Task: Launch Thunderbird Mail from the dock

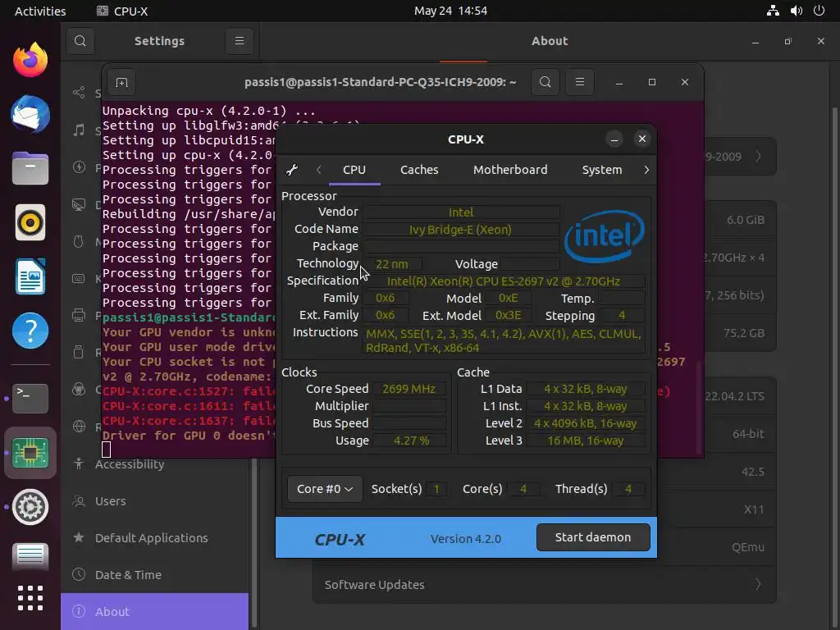Action: [30, 114]
